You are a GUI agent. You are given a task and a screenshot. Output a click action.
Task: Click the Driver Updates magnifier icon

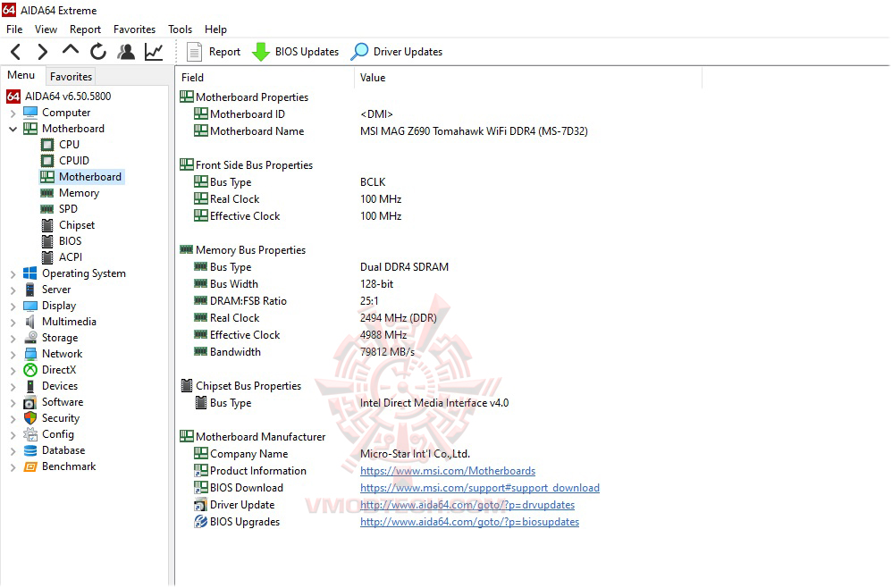tap(359, 52)
